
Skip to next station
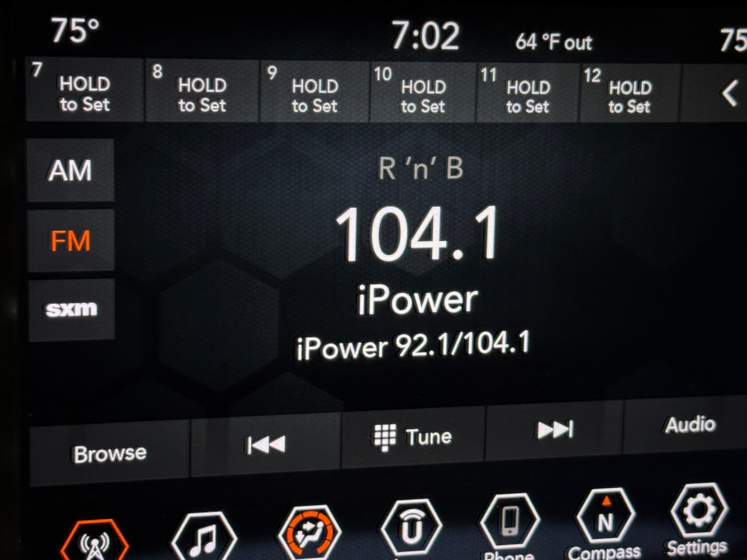point(555,430)
